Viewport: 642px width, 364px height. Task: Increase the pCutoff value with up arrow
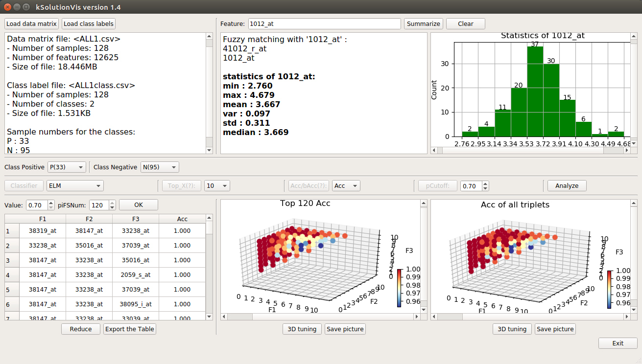[485, 183]
